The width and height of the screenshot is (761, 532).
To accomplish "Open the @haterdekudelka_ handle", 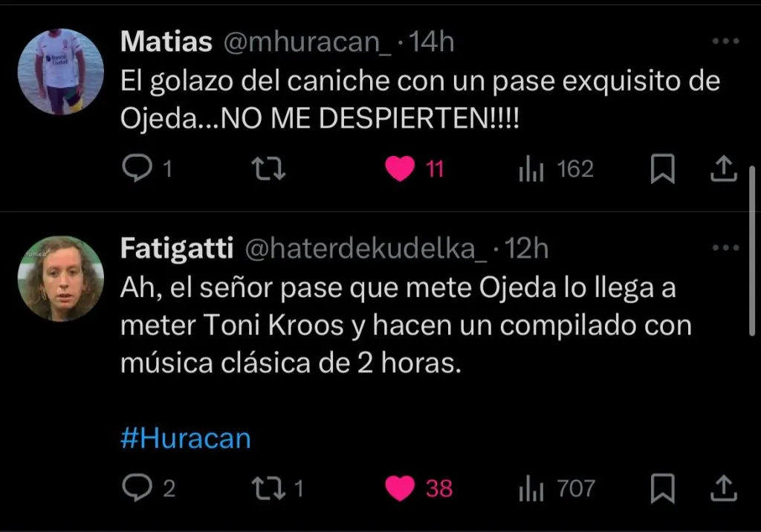I will coord(366,250).
